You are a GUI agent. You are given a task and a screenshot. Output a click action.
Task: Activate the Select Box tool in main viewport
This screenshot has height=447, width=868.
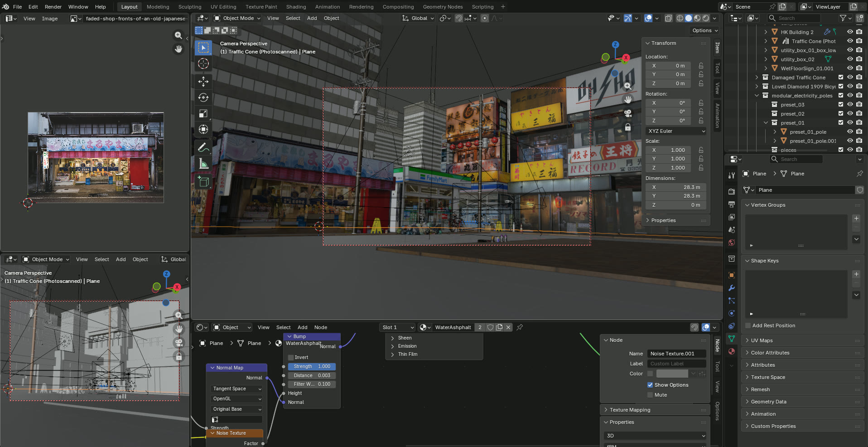[203, 48]
